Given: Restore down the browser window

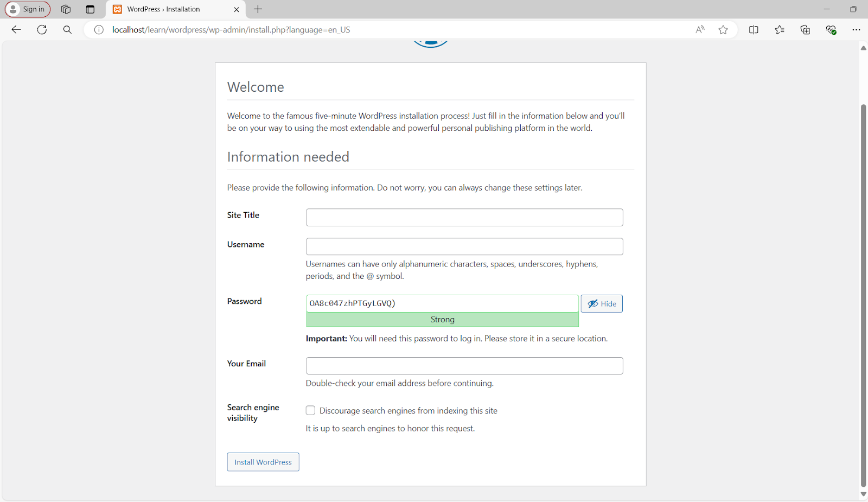Looking at the screenshot, I should (x=853, y=9).
